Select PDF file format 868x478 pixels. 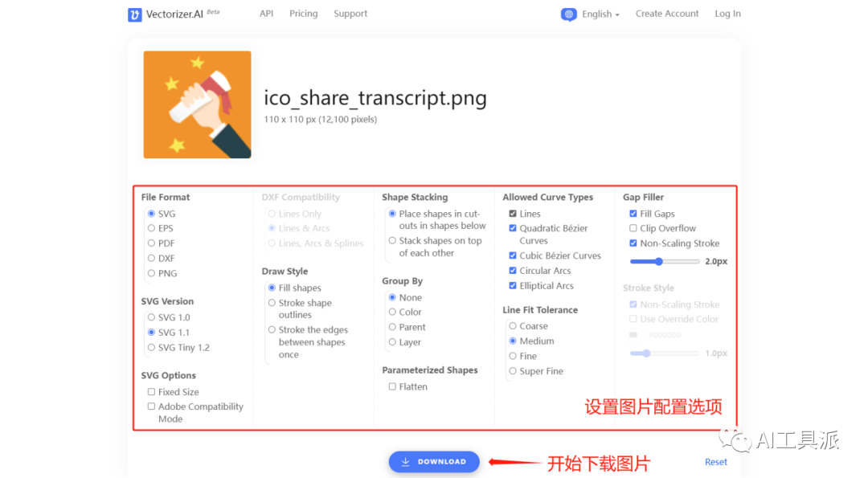151,243
